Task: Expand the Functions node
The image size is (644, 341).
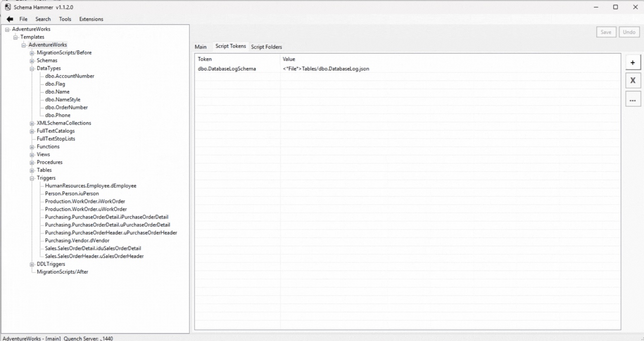Action: tap(32, 147)
